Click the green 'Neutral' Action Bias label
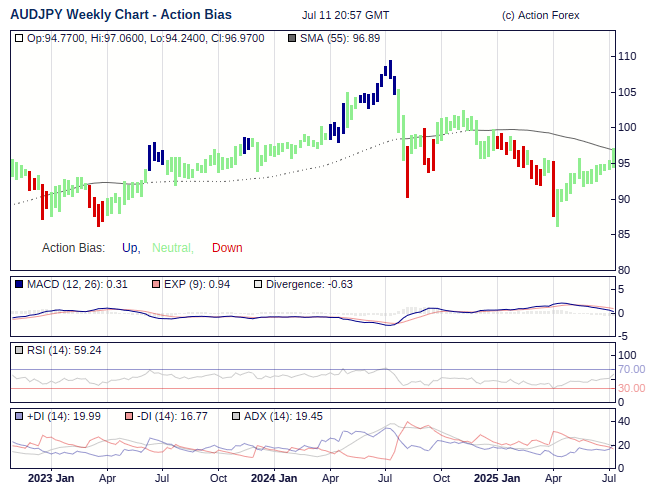The height and width of the screenshot is (489, 650). (x=172, y=248)
